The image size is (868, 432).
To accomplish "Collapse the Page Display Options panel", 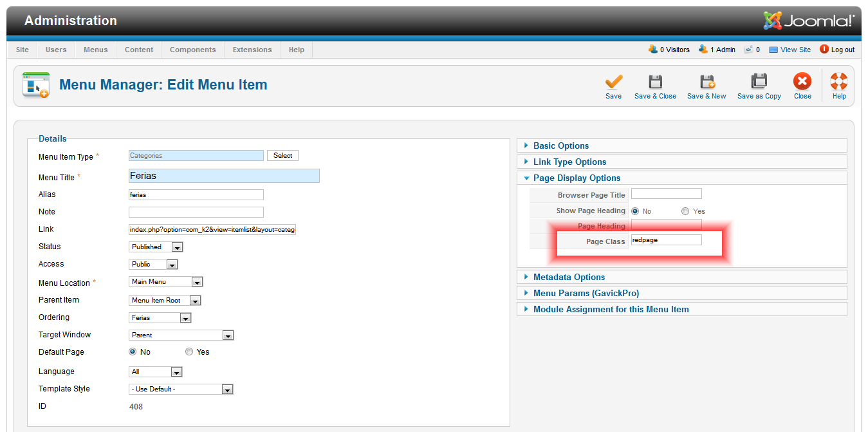I will (x=682, y=178).
